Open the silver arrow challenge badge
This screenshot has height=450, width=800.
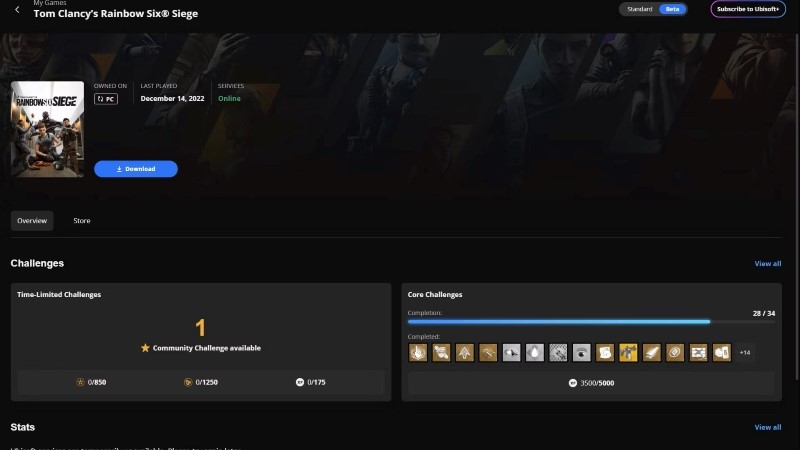pos(511,353)
